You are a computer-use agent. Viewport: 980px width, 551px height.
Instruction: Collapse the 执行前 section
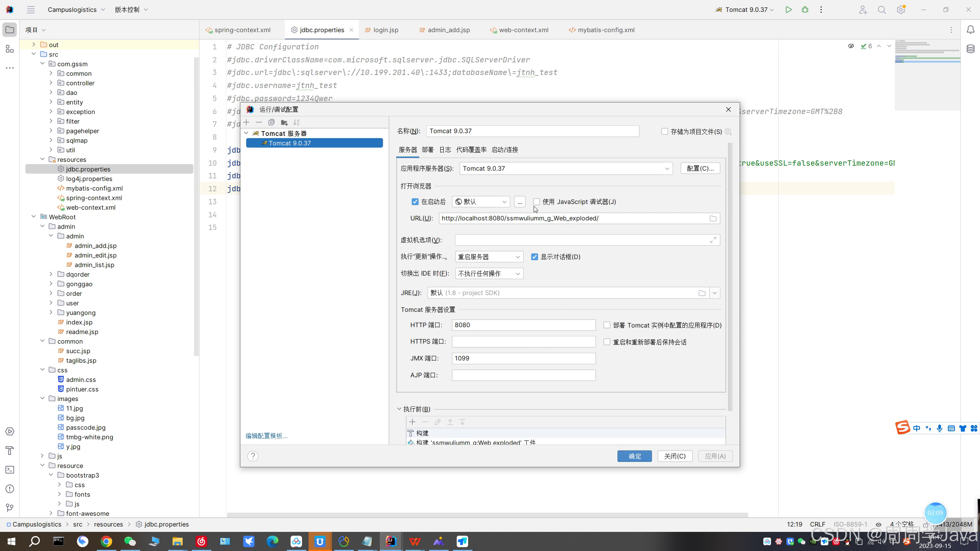point(399,409)
